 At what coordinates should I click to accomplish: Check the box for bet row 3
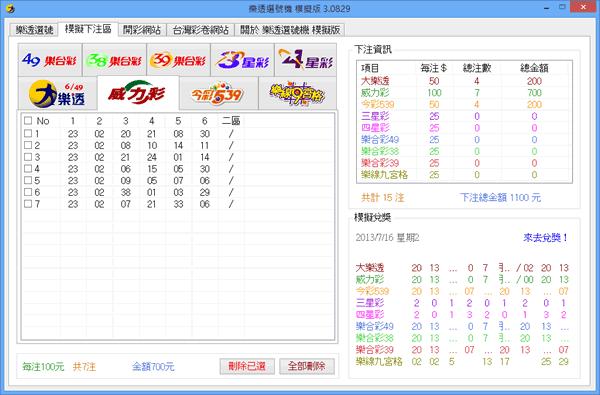point(28,157)
